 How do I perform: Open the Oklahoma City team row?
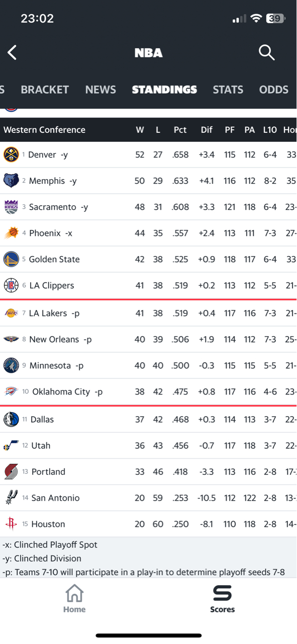(148, 391)
